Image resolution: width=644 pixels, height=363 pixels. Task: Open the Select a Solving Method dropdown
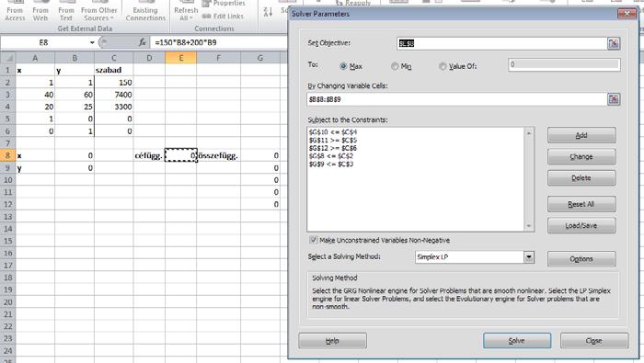click(x=529, y=257)
